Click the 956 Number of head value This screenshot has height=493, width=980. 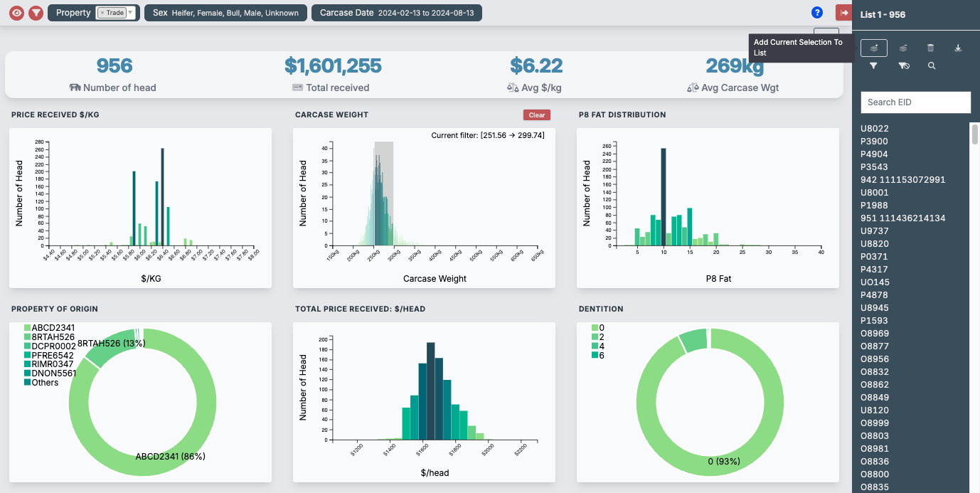coord(114,66)
